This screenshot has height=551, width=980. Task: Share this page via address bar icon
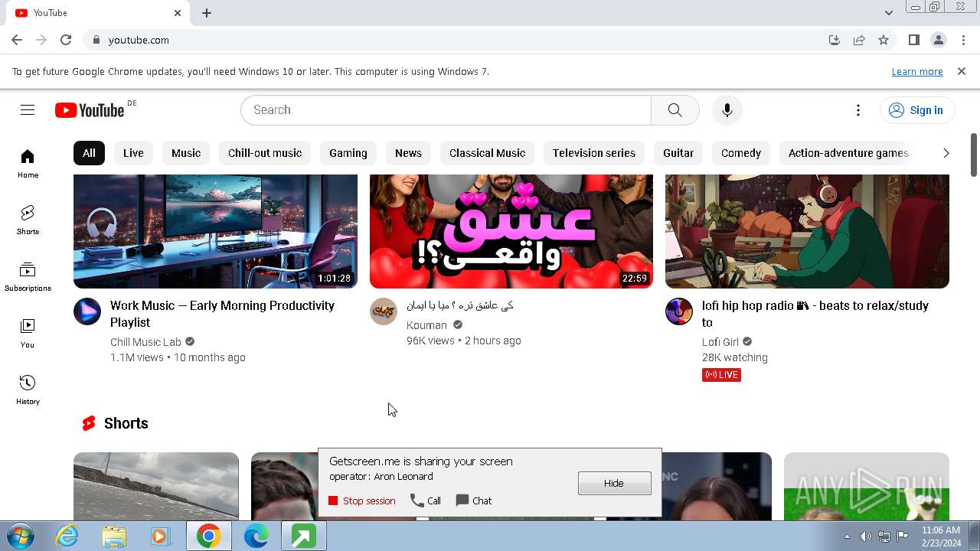(x=859, y=40)
